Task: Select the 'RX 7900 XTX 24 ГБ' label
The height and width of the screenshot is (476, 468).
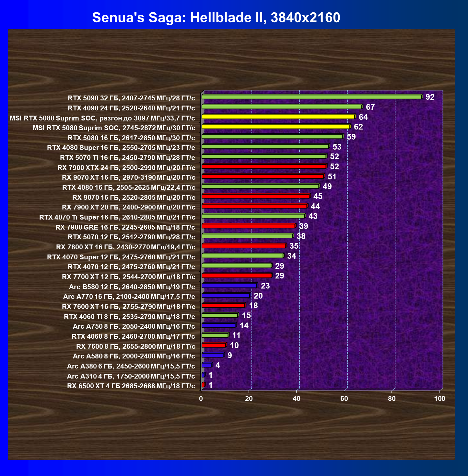Action: pyautogui.click(x=126, y=168)
